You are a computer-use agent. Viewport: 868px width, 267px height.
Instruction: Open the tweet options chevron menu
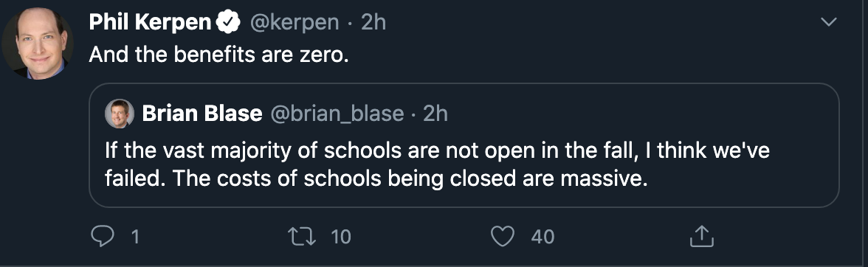[x=828, y=22]
